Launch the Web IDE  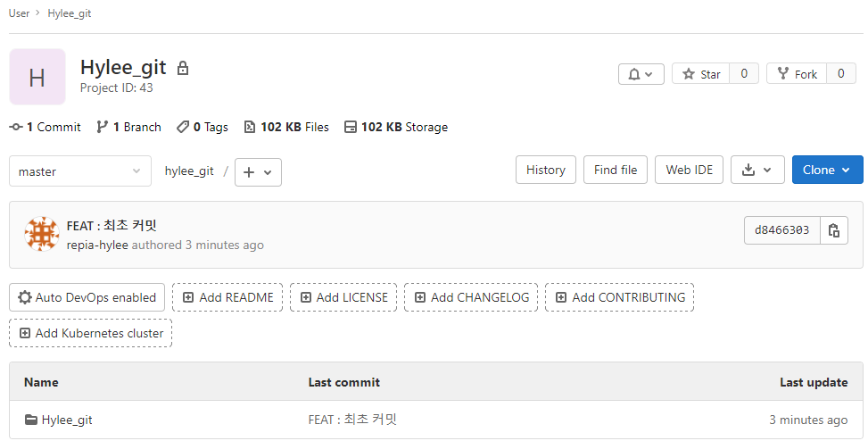click(x=689, y=170)
